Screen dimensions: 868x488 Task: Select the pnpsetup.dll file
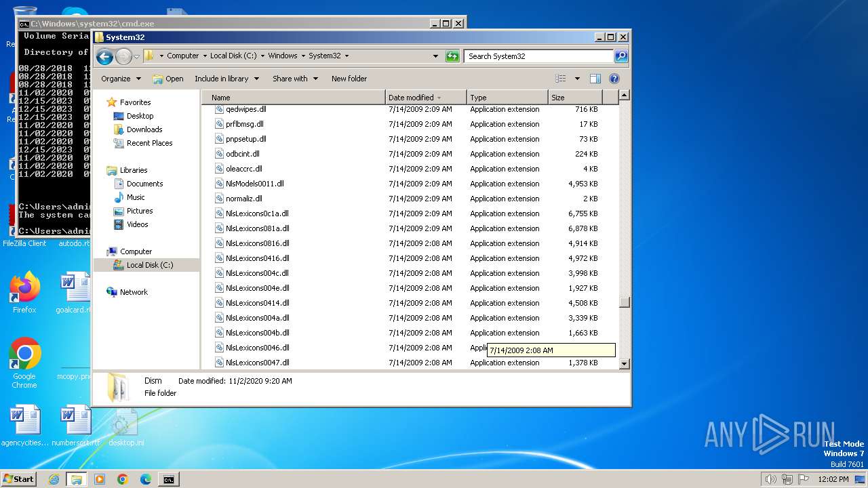(x=246, y=139)
